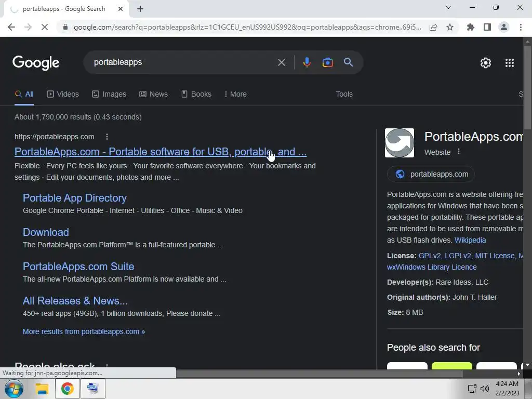Image resolution: width=532 pixels, height=399 pixels.
Task: Click the browser back arrow
Action: pyautogui.click(x=11, y=27)
